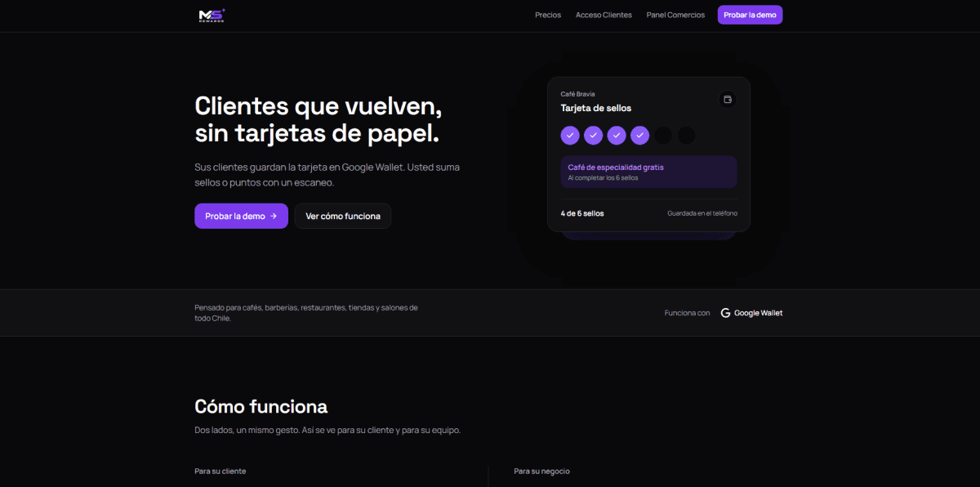The height and width of the screenshot is (487, 980).
Task: Click the Café Bravia label
Action: [577, 94]
